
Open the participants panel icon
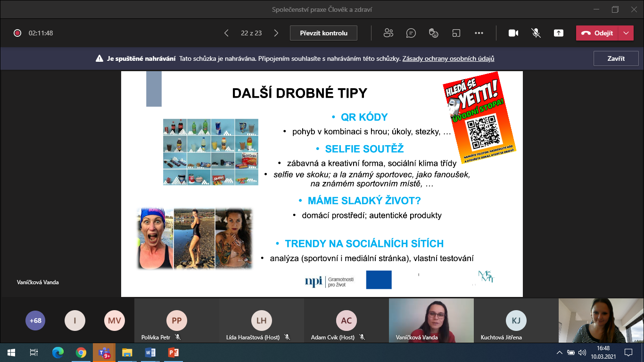coord(388,33)
